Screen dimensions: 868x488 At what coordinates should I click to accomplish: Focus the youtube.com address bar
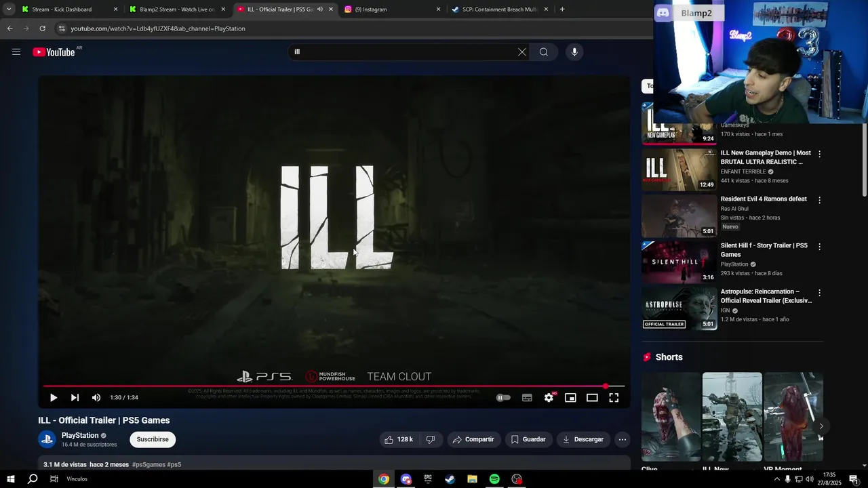pyautogui.click(x=353, y=28)
